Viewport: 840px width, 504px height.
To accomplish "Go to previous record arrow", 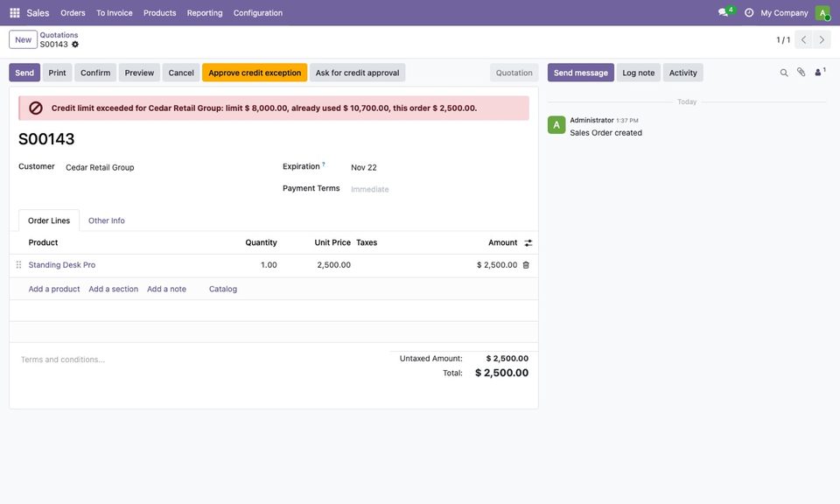I will click(803, 39).
